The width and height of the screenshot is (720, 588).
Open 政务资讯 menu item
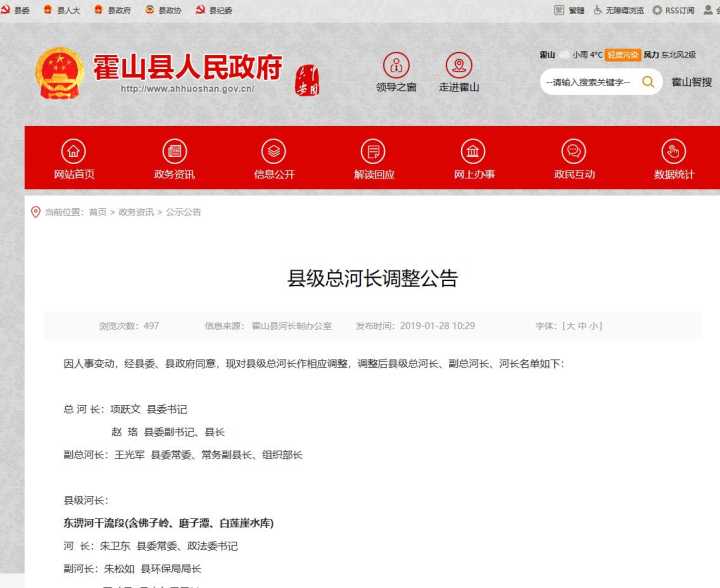[x=174, y=159]
